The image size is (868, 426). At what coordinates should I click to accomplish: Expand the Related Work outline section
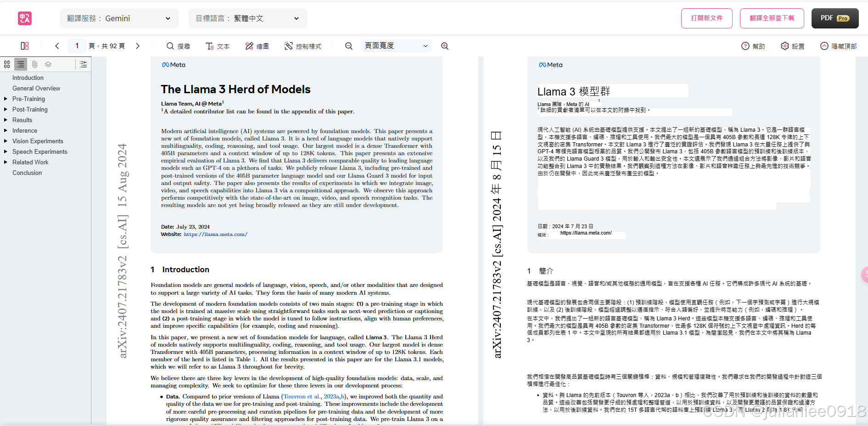tap(6, 162)
